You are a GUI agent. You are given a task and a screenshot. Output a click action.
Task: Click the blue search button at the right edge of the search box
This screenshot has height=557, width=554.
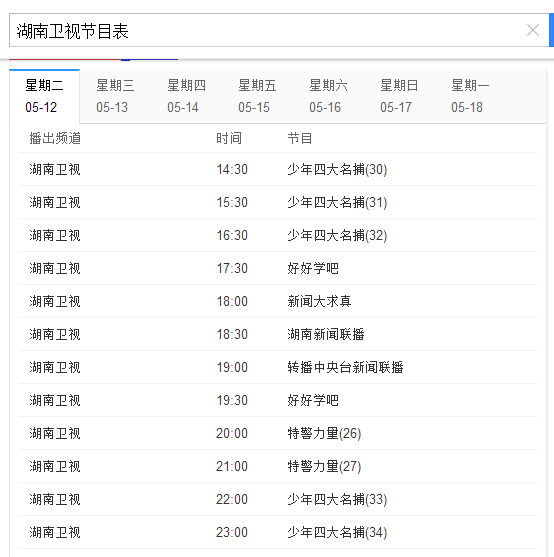[552, 30]
